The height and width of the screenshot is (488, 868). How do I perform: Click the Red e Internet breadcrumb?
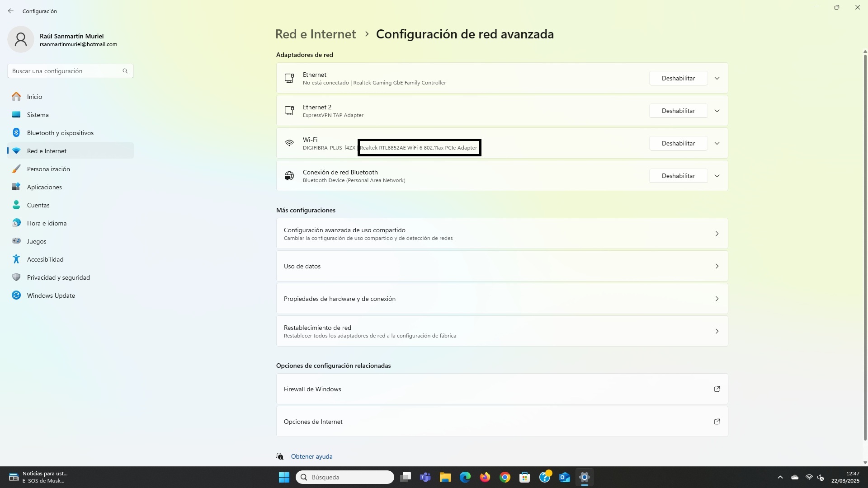tap(316, 34)
